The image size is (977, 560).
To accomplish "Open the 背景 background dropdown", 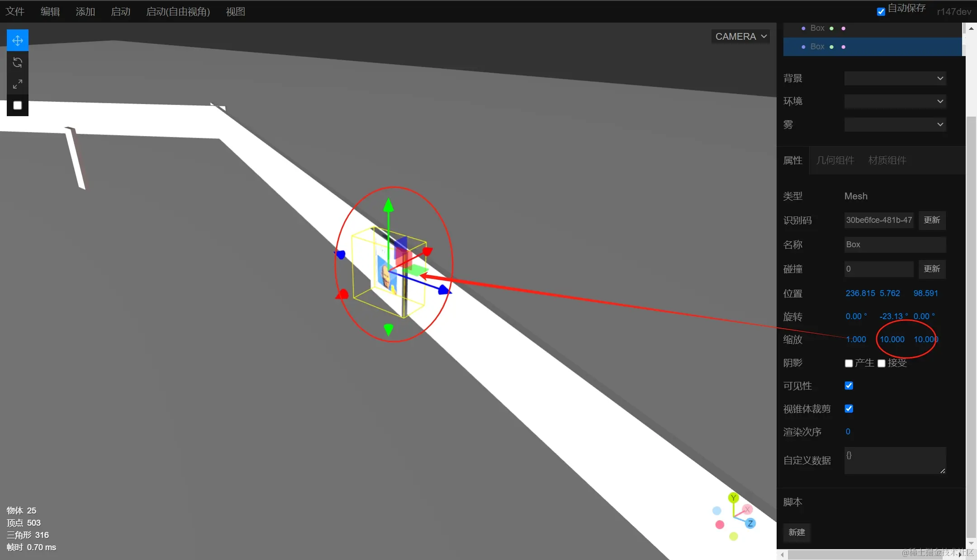I will (895, 78).
